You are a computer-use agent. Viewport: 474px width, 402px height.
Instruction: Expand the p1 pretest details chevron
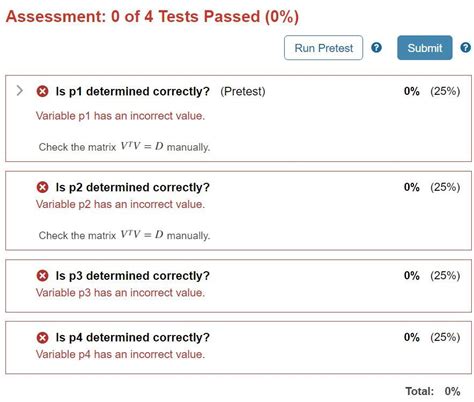(x=20, y=91)
